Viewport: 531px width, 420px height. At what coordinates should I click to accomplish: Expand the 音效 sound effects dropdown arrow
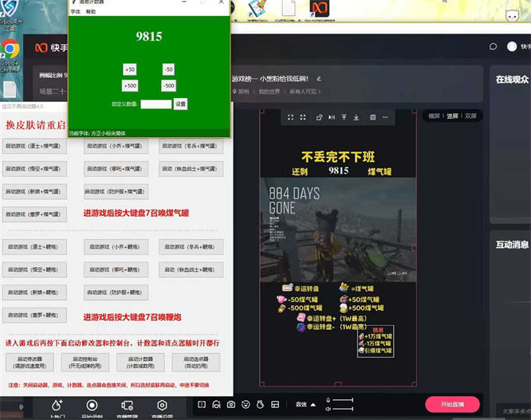tap(313, 404)
